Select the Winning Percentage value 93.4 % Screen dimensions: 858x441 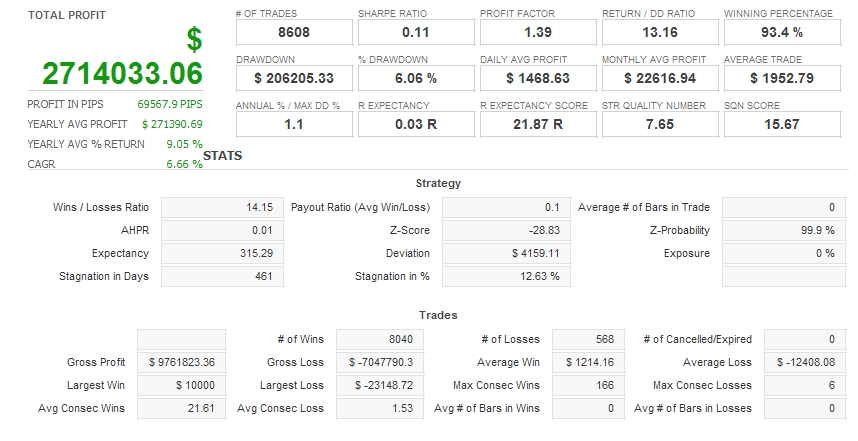pos(781,32)
